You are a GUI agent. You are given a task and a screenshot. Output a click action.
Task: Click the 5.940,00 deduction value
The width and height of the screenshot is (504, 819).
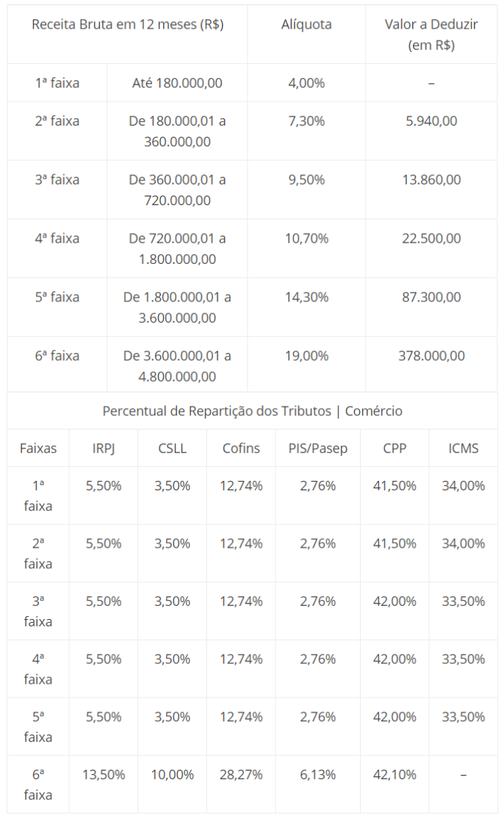point(431,121)
